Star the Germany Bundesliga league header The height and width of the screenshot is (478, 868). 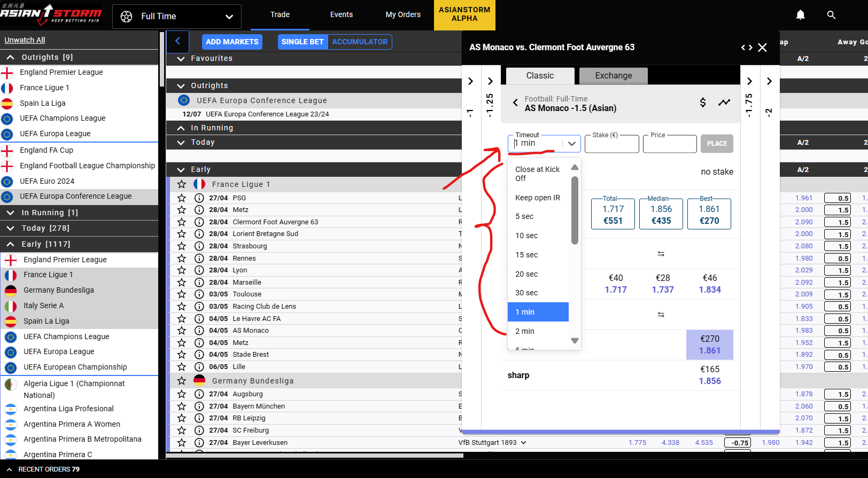pyautogui.click(x=182, y=380)
